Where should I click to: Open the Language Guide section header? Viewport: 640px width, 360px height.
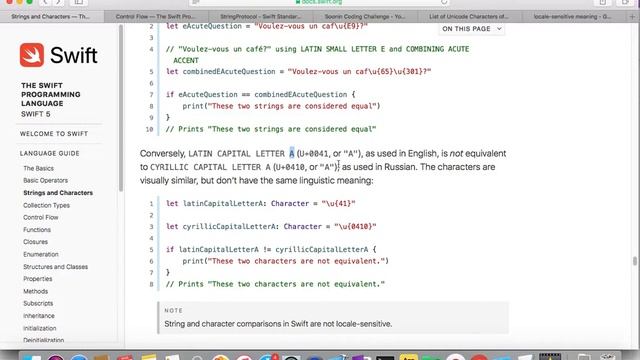click(49, 153)
